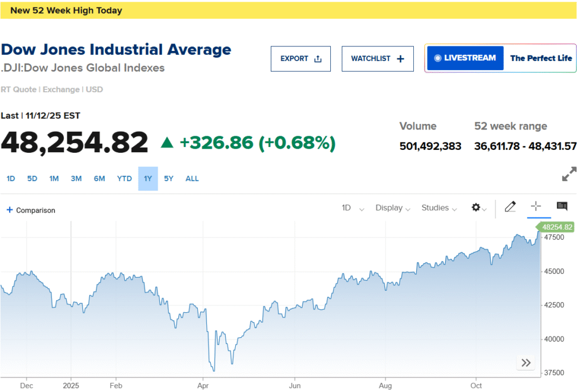
Task: Click the export upload icon
Action: [x=318, y=59]
